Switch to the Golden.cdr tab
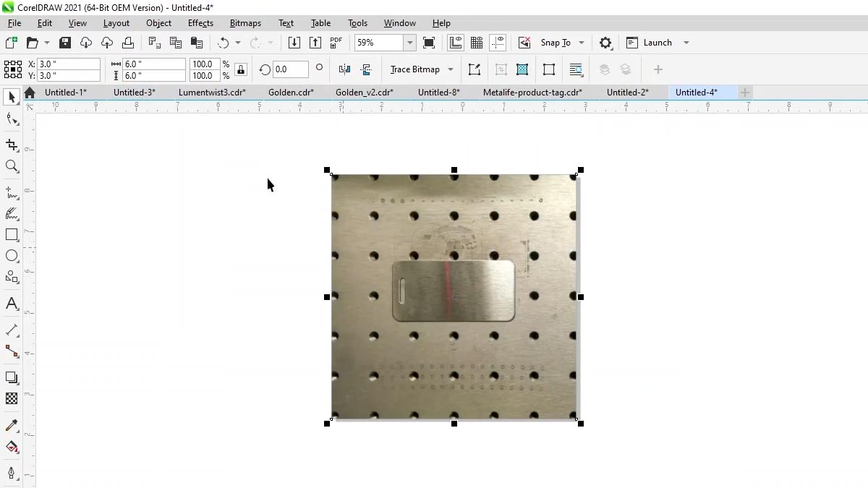The image size is (868, 488). click(291, 93)
